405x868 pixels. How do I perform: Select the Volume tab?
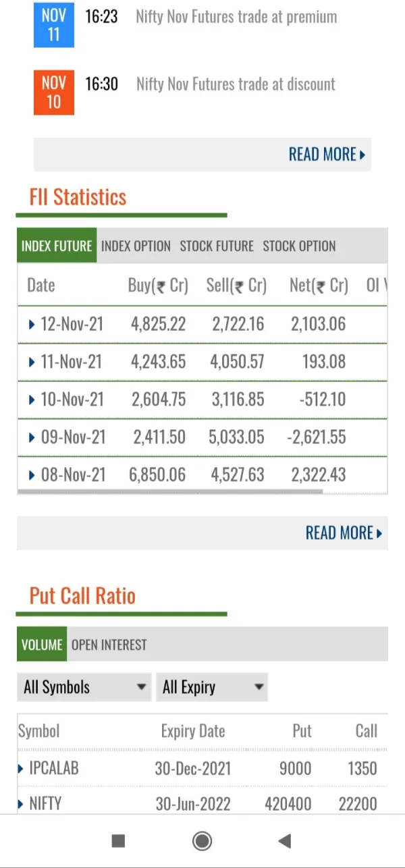[42, 645]
